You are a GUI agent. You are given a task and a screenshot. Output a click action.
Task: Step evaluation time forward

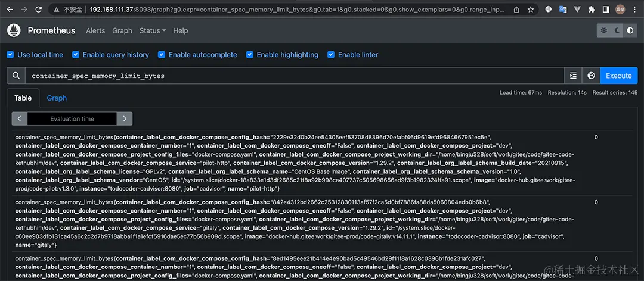125,118
